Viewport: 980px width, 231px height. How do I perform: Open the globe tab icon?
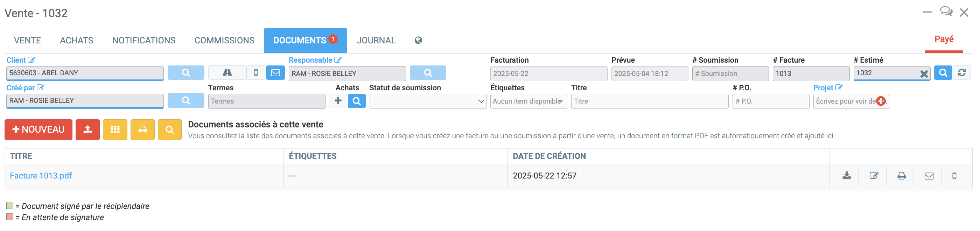click(x=418, y=40)
